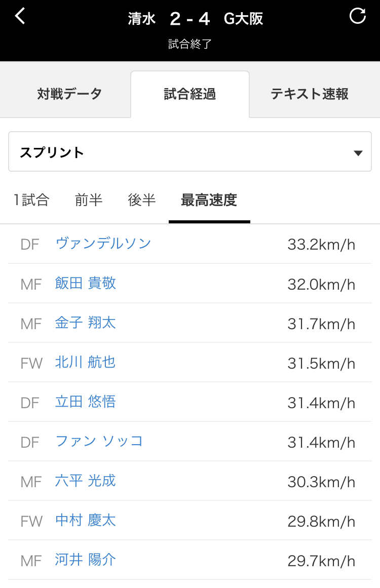Select the 最高速度 tab
380x588 pixels.
[x=209, y=201]
